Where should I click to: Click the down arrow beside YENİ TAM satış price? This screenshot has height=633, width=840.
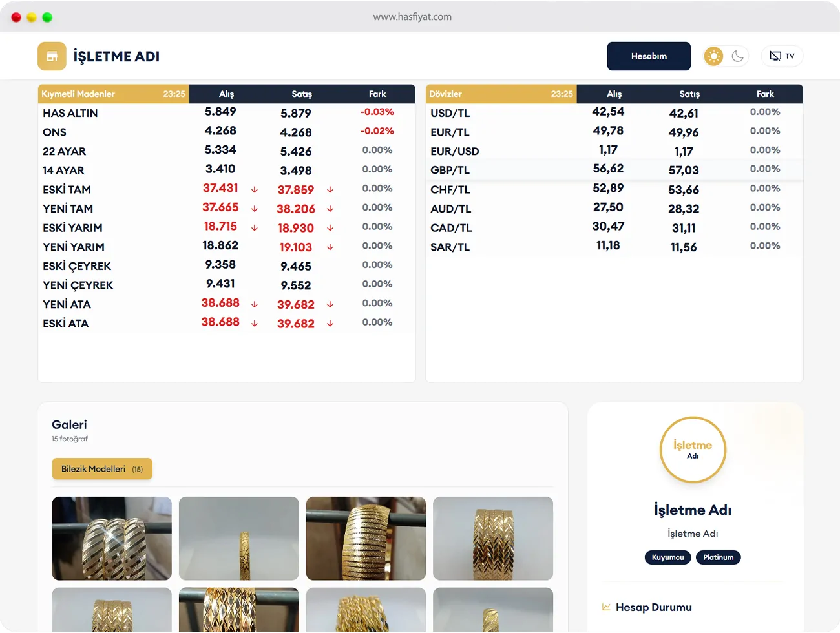coord(330,209)
